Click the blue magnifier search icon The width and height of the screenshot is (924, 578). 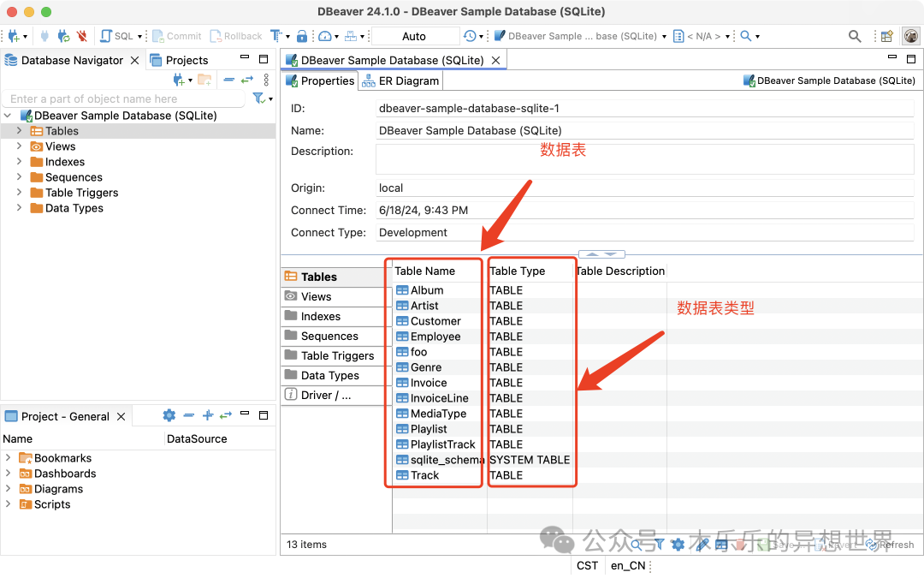(745, 36)
